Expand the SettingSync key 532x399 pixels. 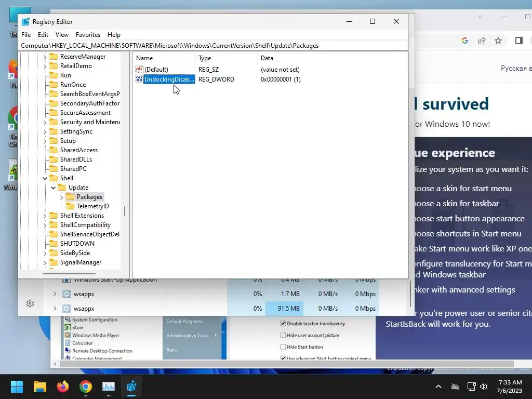[x=45, y=131]
